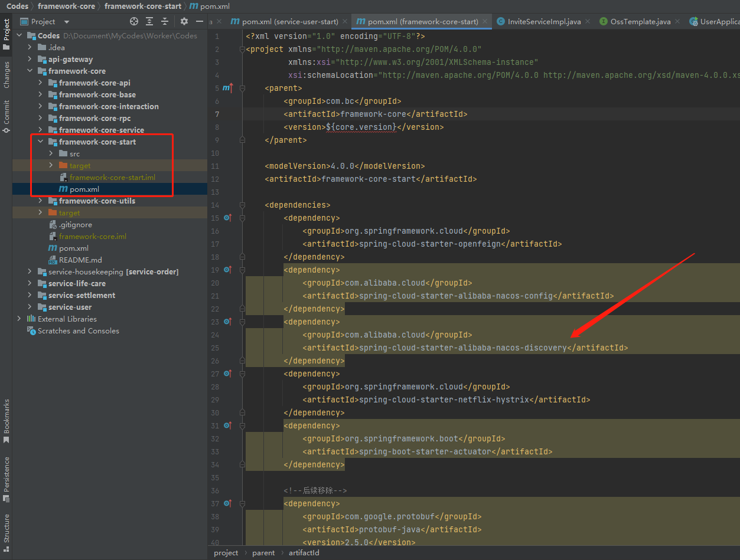Image resolution: width=740 pixels, height=560 pixels.
Task: Expand src folder under framework-core-start
Action: (51, 153)
